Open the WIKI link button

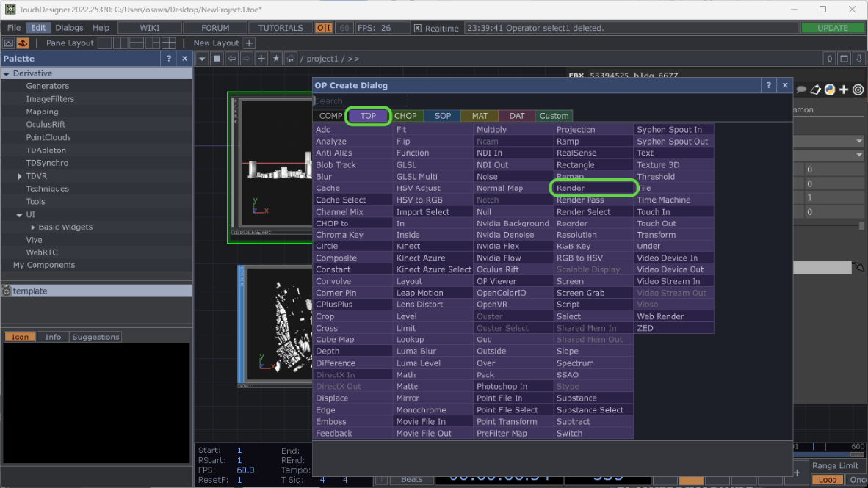click(x=150, y=28)
